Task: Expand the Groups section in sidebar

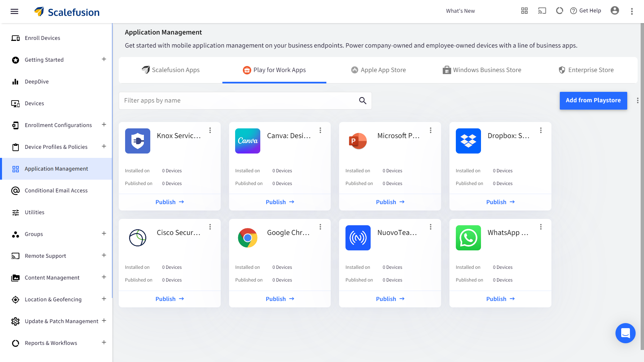Action: click(x=104, y=234)
